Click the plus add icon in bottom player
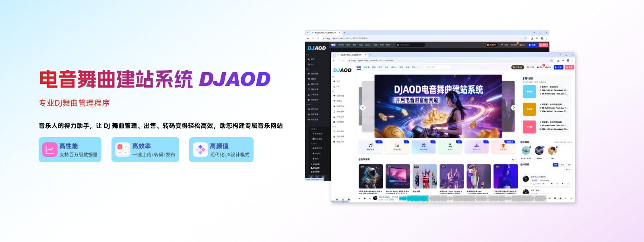 click(x=560, y=198)
